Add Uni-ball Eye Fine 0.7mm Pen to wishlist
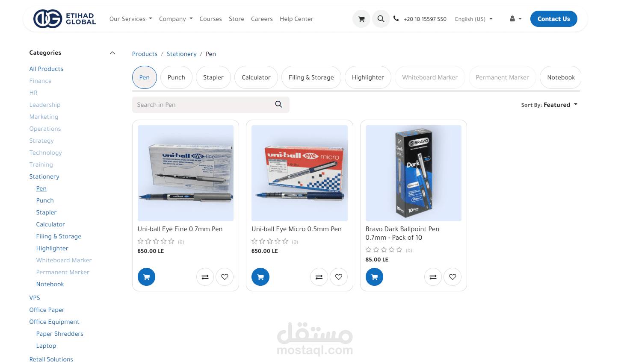 point(225,277)
